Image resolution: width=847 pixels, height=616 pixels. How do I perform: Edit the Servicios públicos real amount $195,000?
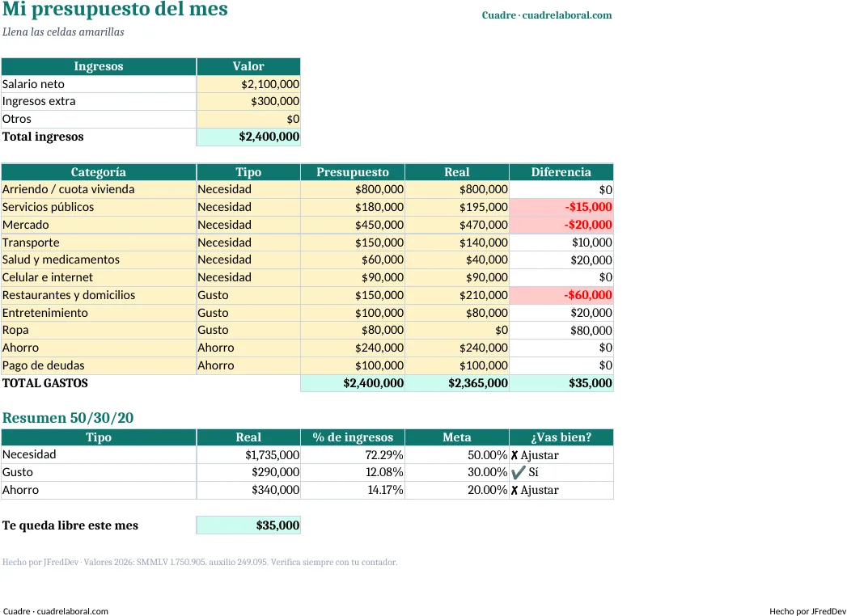[457, 207]
